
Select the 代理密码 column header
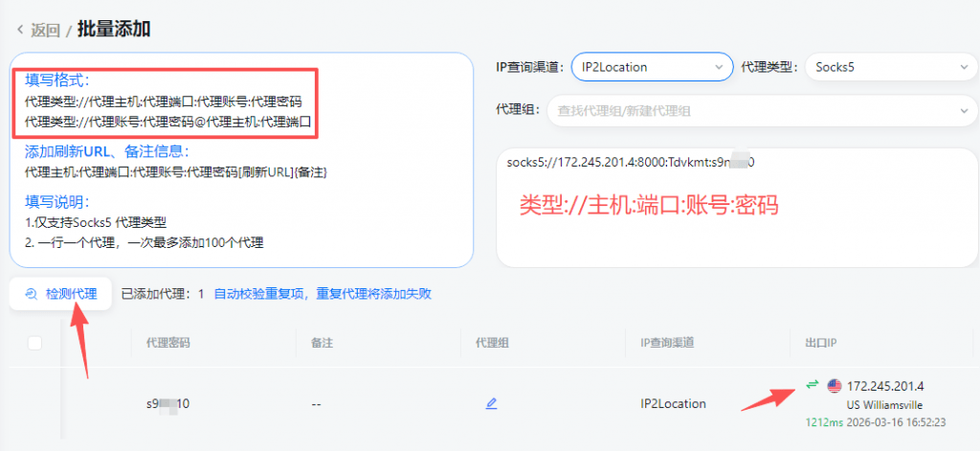click(167, 343)
